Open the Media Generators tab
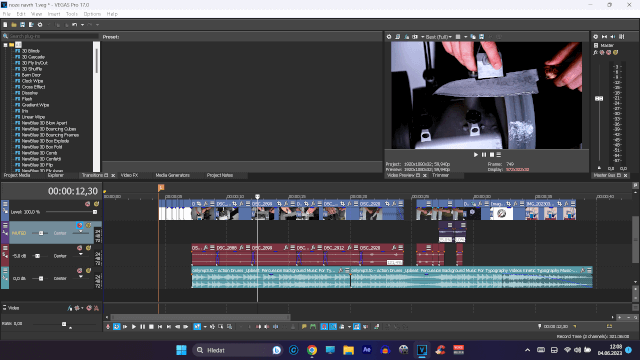Screen dimensions: 640x360 pyautogui.click(x=173, y=175)
